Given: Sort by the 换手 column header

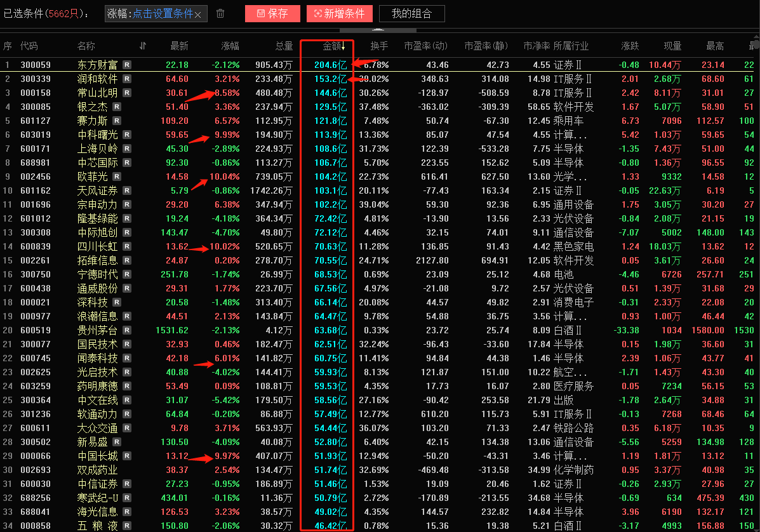Looking at the screenshot, I should point(379,46).
